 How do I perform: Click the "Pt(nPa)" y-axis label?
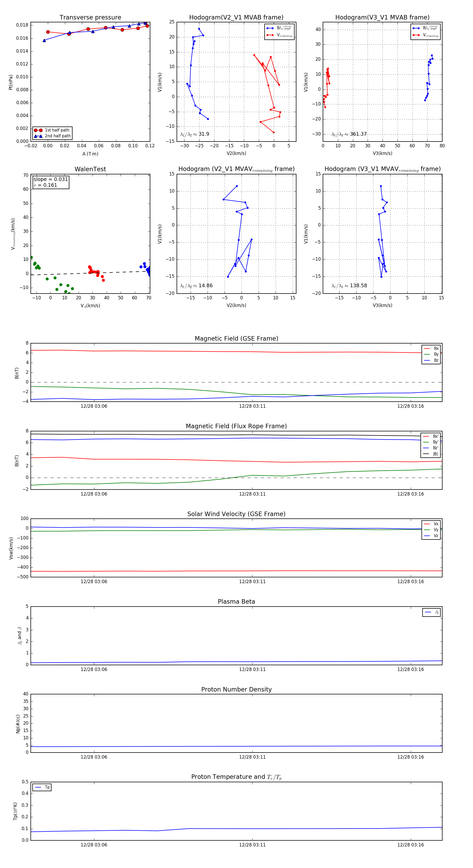click(11, 82)
